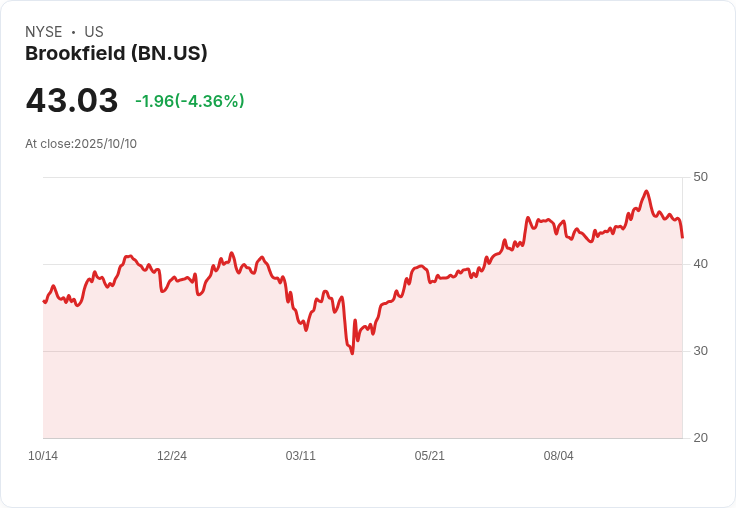Select the 20 price axis label
The height and width of the screenshot is (508, 736).
700,438
